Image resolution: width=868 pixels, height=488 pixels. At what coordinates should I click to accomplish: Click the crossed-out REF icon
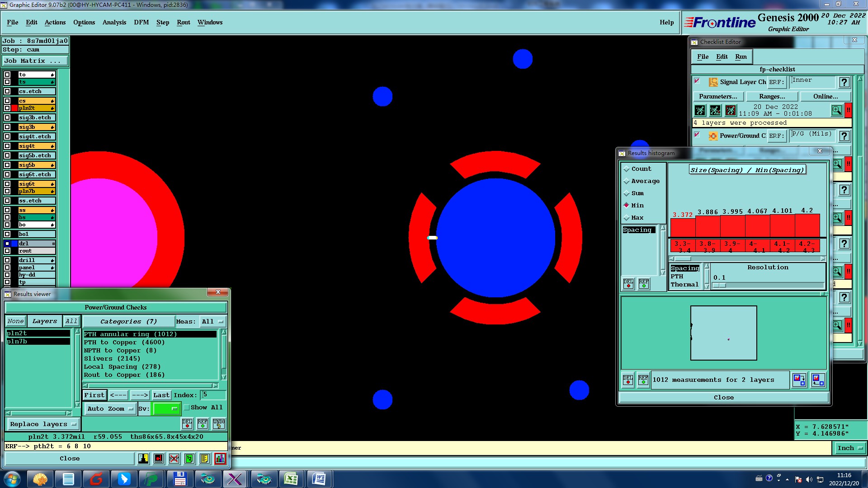[174, 459]
